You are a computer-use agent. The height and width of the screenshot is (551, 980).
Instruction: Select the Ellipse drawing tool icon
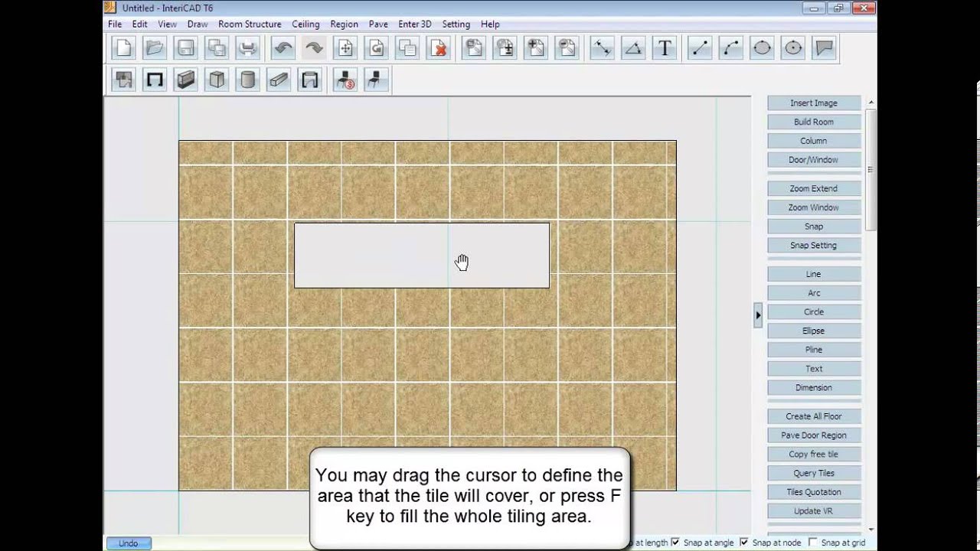[763, 48]
